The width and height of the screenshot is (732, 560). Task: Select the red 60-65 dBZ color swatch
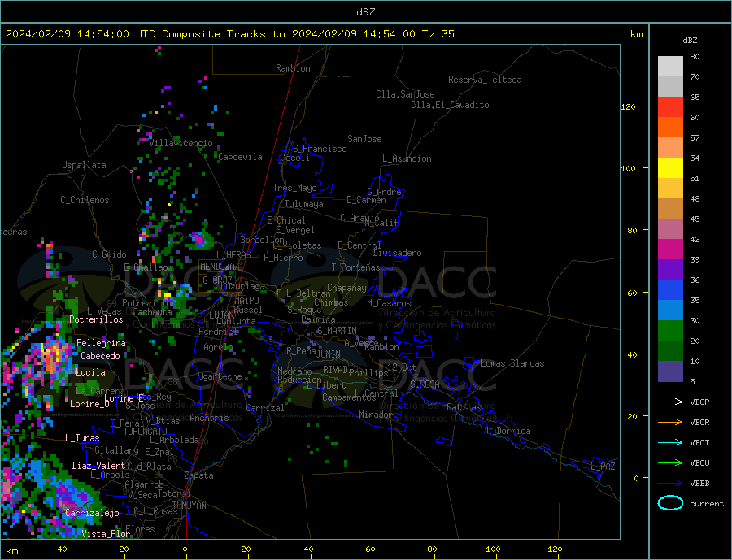tap(670, 106)
